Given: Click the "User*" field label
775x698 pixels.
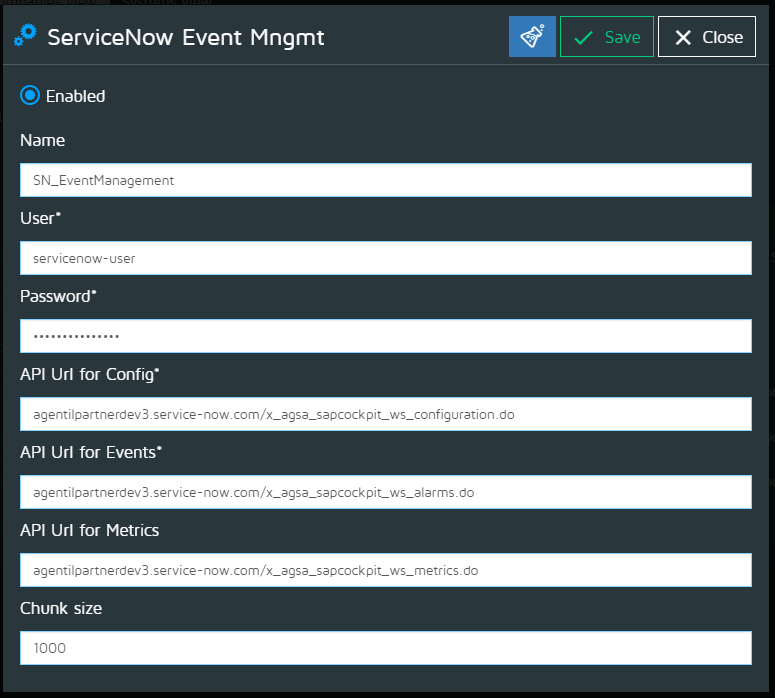Looking at the screenshot, I should point(40,218).
